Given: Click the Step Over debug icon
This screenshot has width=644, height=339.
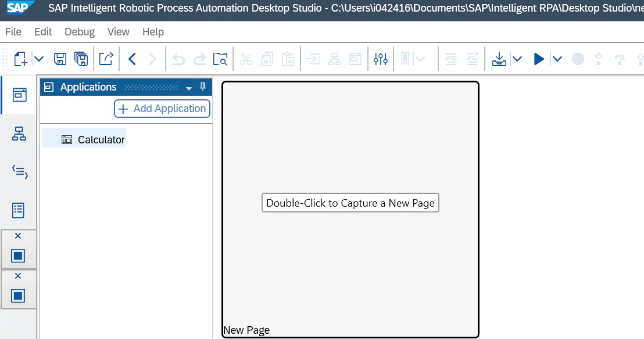Looking at the screenshot, I should coord(620,59).
